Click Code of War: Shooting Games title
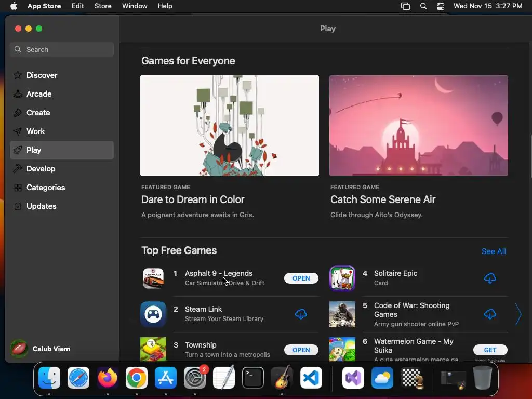The image size is (532, 399). click(x=411, y=310)
